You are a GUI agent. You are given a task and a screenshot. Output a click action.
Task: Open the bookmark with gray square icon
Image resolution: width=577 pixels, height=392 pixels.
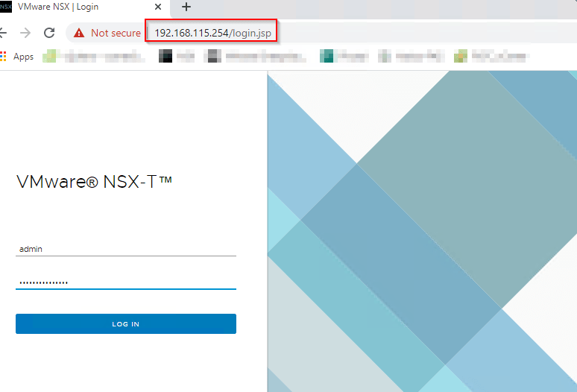pos(255,56)
